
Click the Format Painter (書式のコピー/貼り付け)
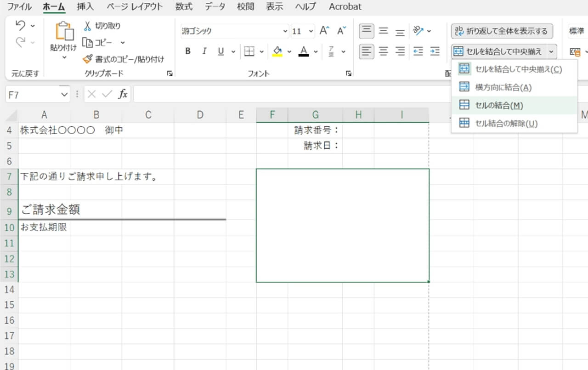123,59
